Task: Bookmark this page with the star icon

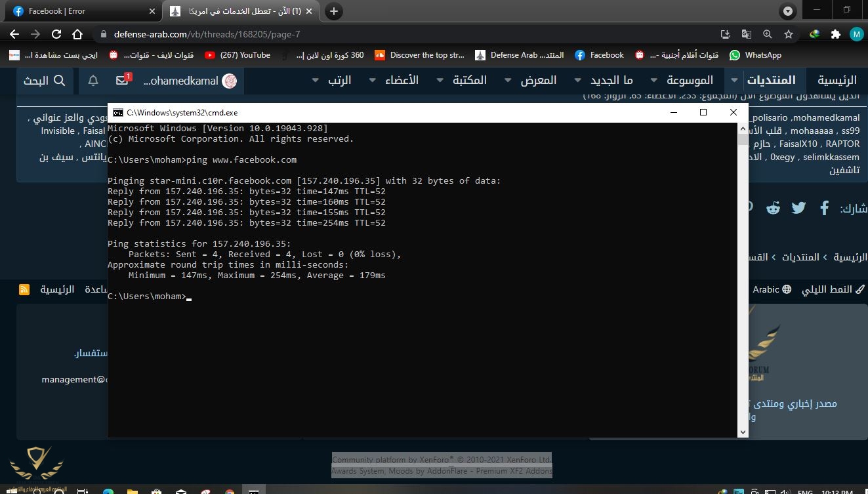Action: click(x=789, y=34)
